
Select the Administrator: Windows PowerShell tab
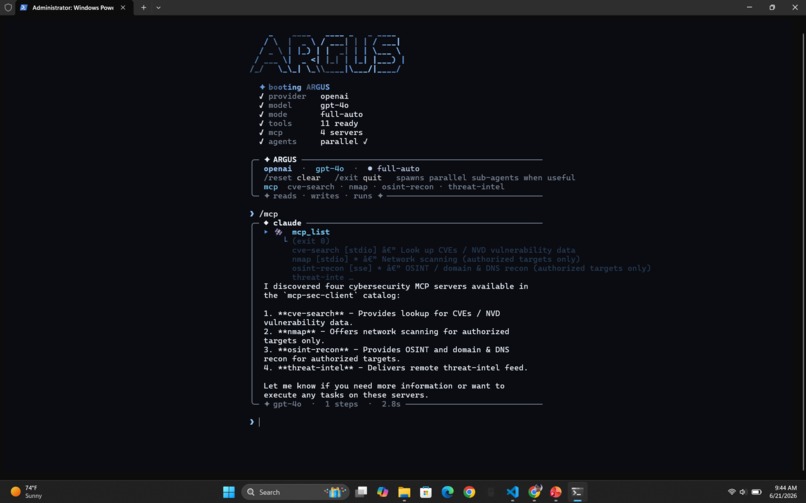[72, 8]
